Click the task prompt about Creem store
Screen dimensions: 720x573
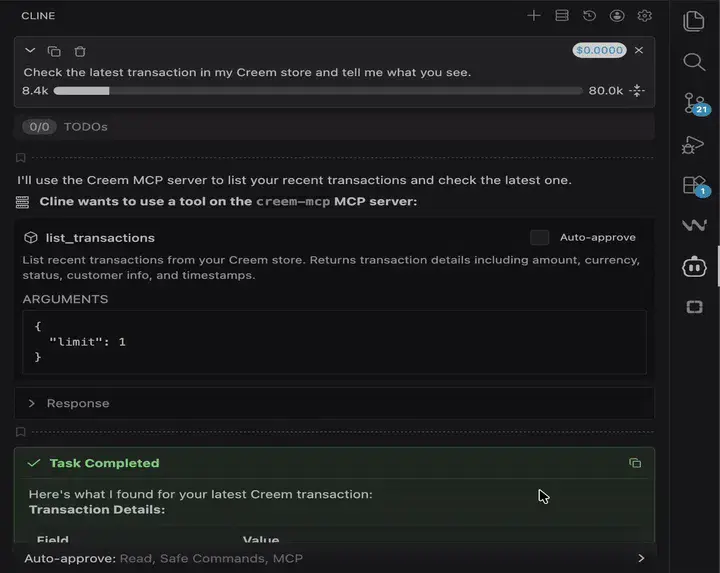[247, 73]
